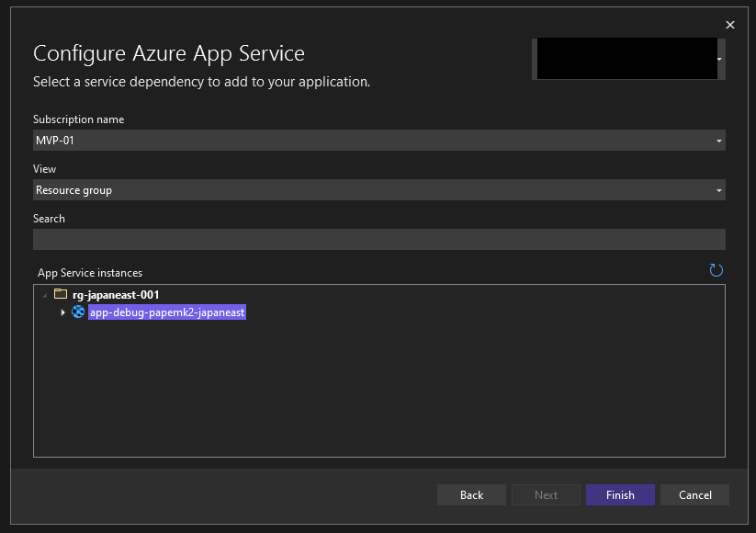This screenshot has width=756, height=533.
Task: Open the Subscription name dropdown showing MVP-01
Action: click(x=379, y=141)
